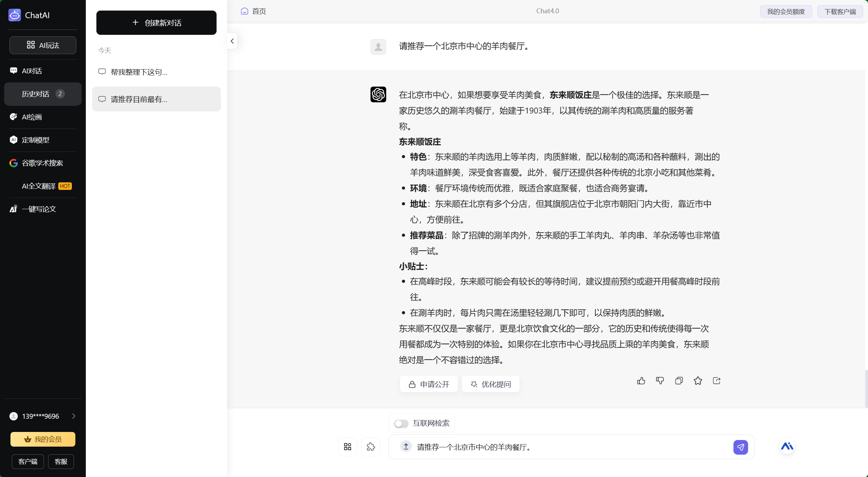Copy the AI's restaurant recommendation
Viewport: 868px width, 477px height.
click(x=679, y=381)
